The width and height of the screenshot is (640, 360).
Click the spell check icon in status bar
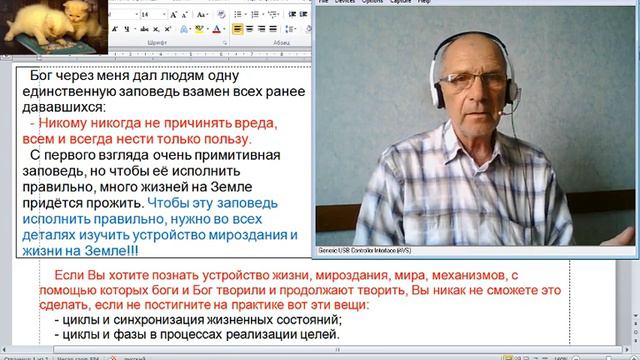click(x=113, y=358)
